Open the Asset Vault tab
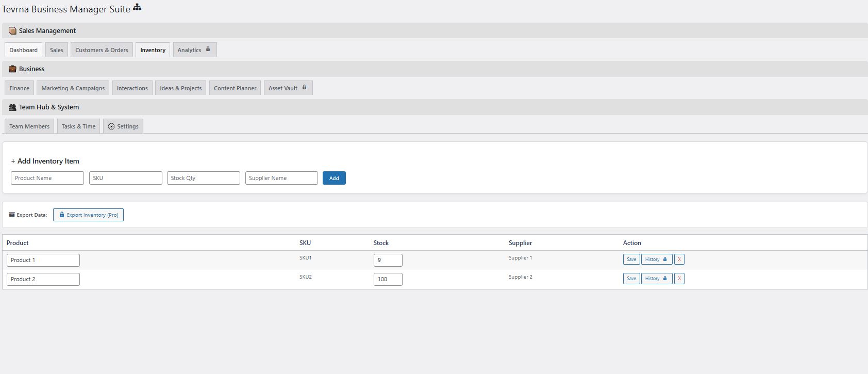The image size is (868, 374). (x=288, y=88)
